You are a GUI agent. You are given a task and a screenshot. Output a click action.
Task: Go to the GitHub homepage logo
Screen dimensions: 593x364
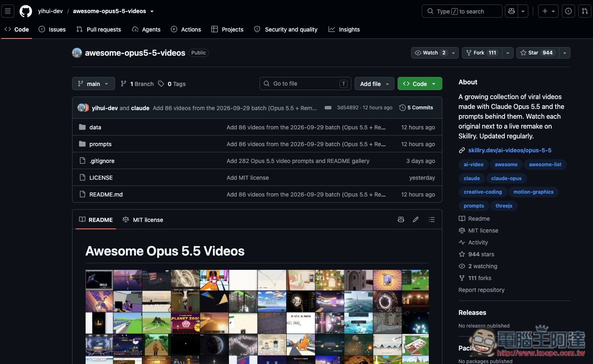click(x=26, y=11)
